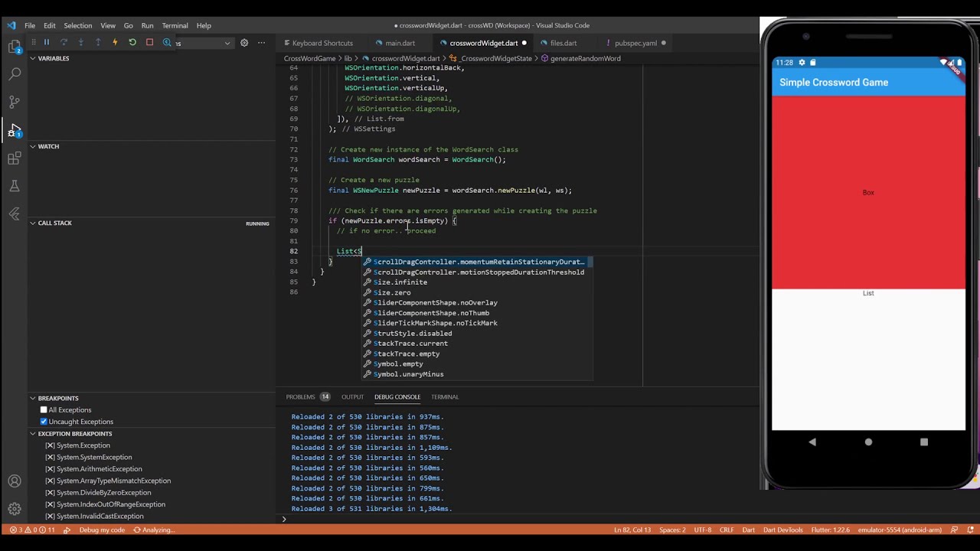The height and width of the screenshot is (551, 980).
Task: Tap the emulator Home navigation button
Action: click(x=868, y=442)
